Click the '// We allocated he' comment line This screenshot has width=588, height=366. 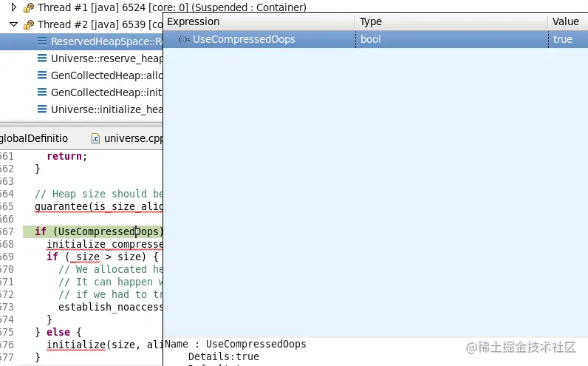click(x=111, y=270)
